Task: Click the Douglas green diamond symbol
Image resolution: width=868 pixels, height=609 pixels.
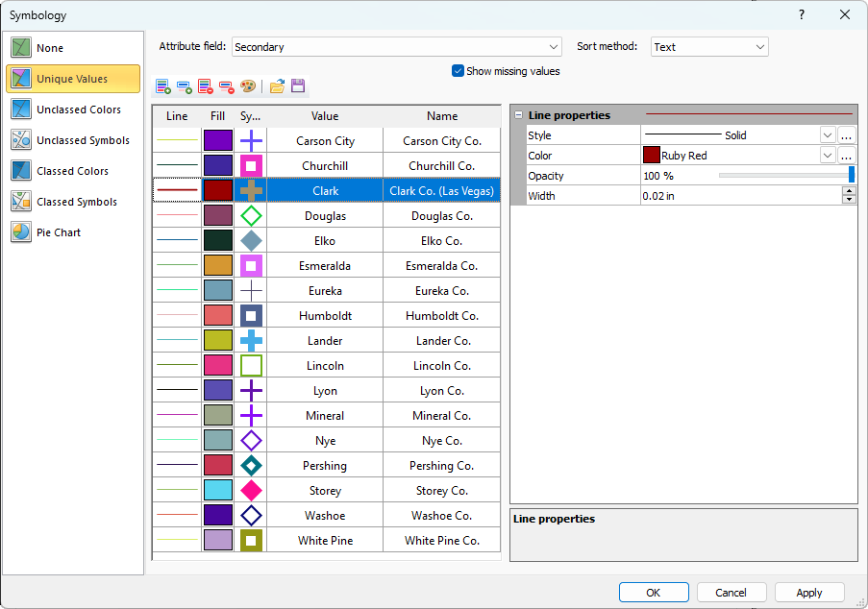Action: click(x=251, y=216)
